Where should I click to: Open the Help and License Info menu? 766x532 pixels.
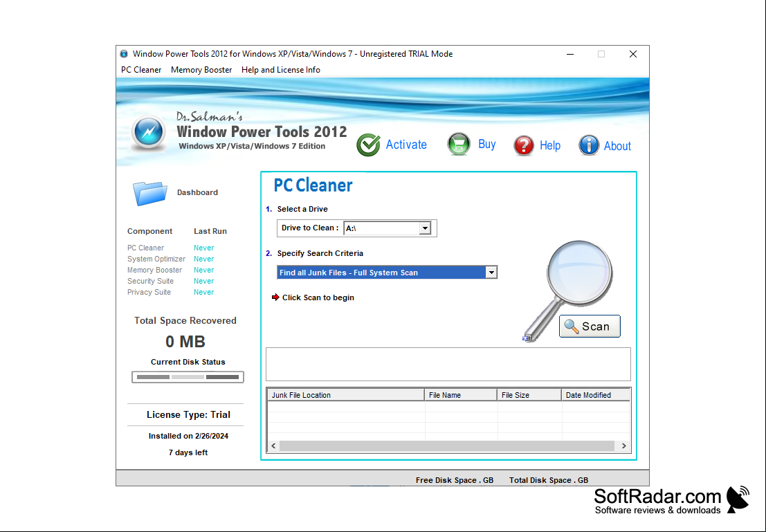pos(281,70)
